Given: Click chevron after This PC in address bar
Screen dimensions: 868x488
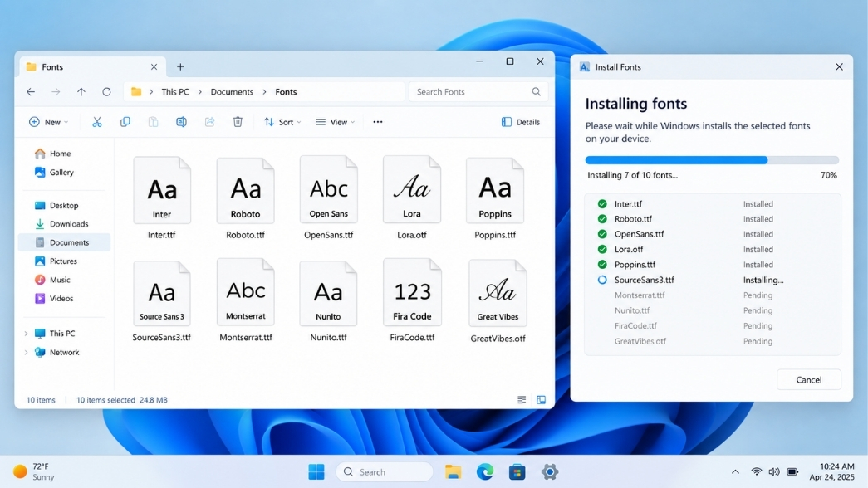Looking at the screenshot, I should point(200,92).
